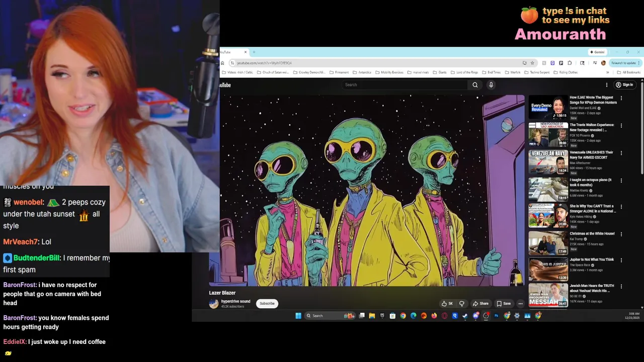Open the Antarctica bookmark folder

(x=362, y=72)
